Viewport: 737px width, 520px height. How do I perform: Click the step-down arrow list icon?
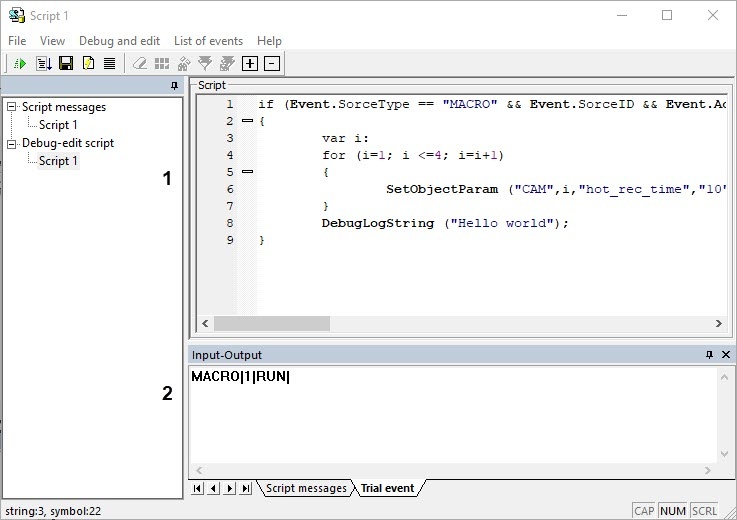pyautogui.click(x=43, y=64)
